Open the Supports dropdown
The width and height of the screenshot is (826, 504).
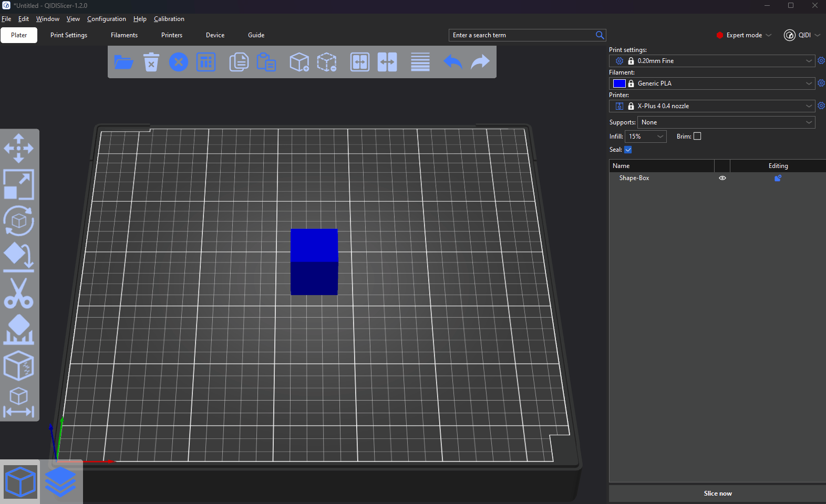click(x=726, y=122)
